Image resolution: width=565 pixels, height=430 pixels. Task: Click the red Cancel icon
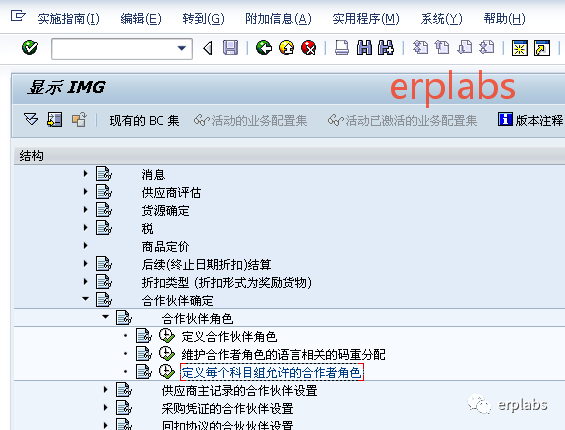pyautogui.click(x=309, y=48)
